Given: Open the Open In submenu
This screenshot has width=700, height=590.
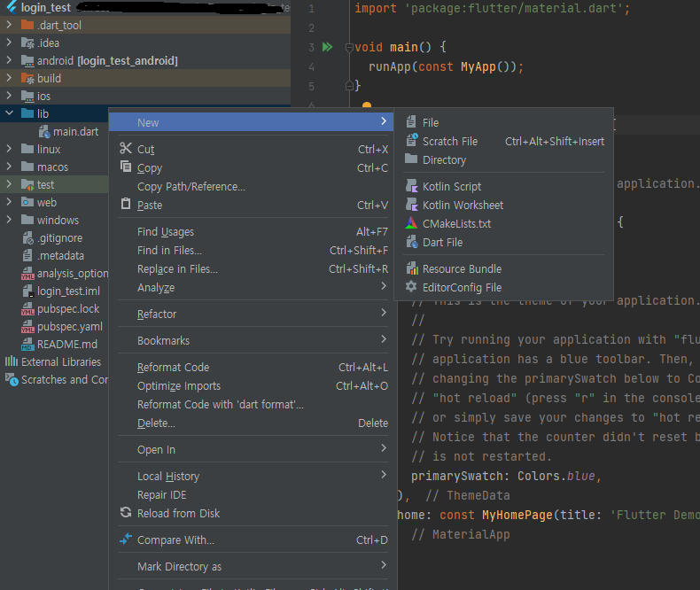Looking at the screenshot, I should tap(253, 449).
